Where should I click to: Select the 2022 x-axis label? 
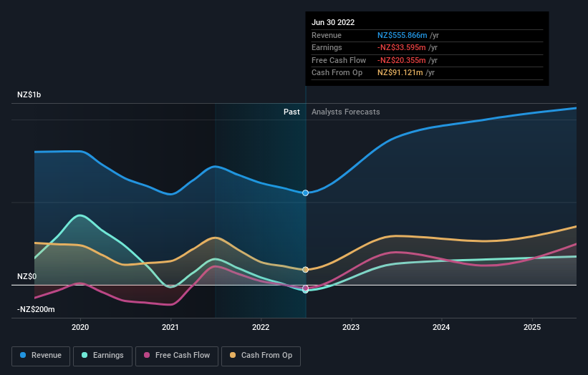pos(261,327)
